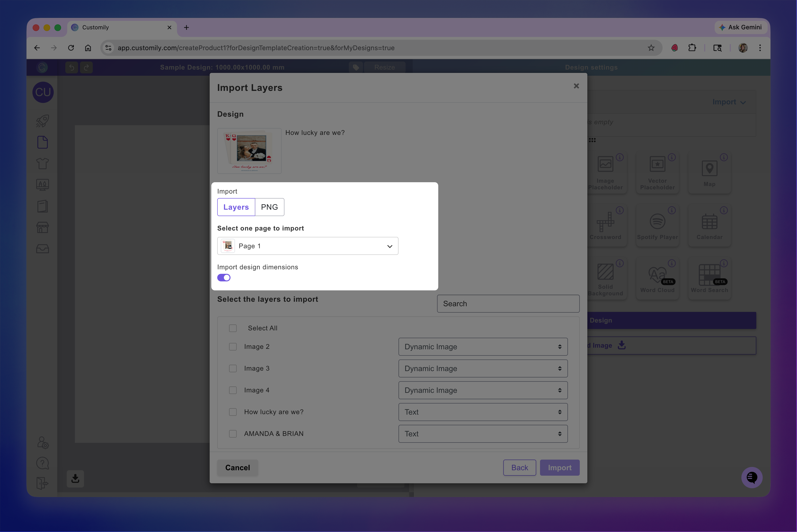Open the document page icon in sidebar
The height and width of the screenshot is (532, 797).
point(42,142)
